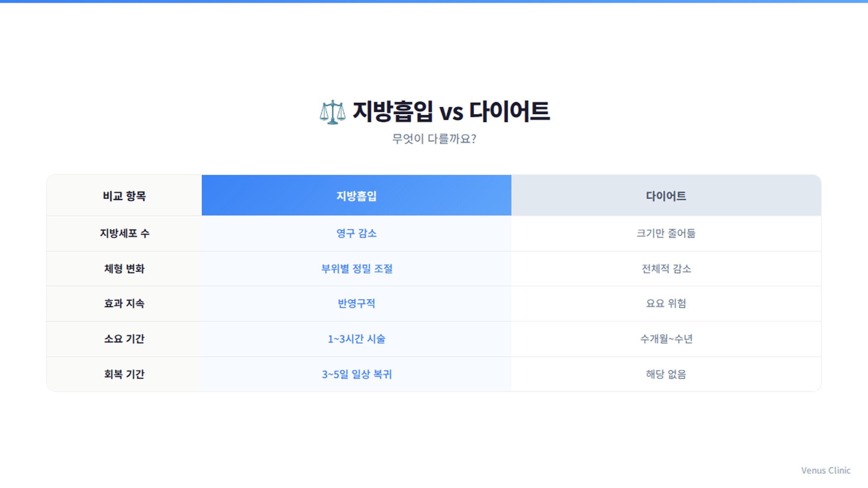868x488 pixels.
Task: Click the '전체적 감소' cell
Action: tap(666, 269)
